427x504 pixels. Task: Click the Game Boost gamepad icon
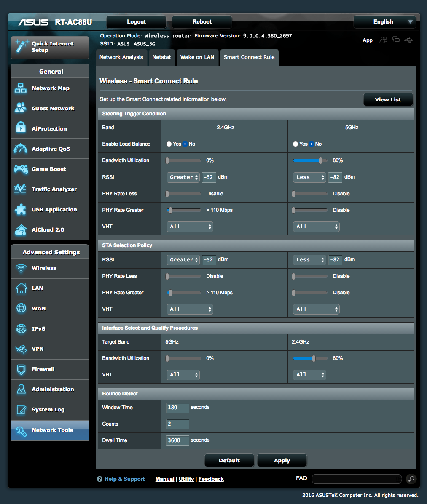point(20,169)
